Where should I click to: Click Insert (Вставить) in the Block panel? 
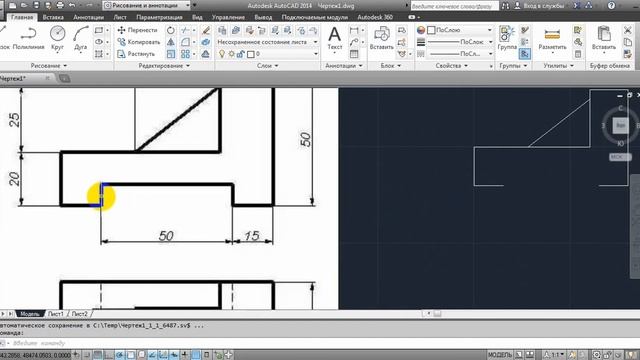pos(382,38)
